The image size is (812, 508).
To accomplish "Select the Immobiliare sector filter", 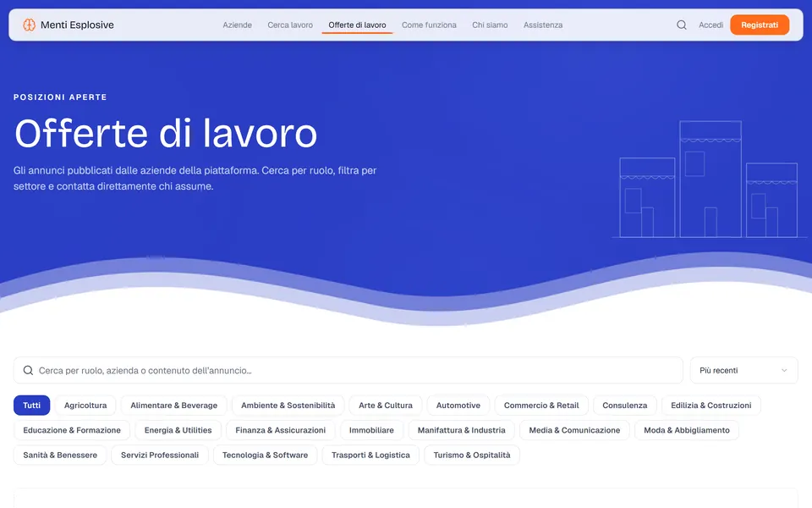I will [371, 430].
